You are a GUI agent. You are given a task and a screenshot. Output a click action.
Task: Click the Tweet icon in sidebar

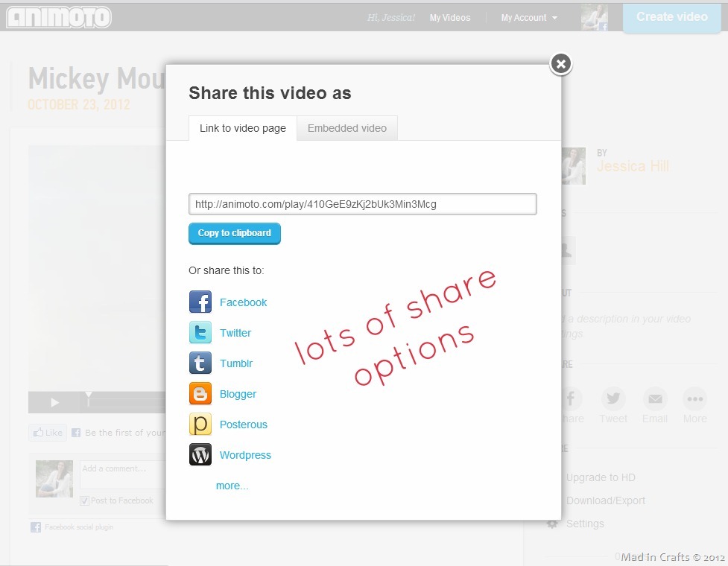click(613, 398)
